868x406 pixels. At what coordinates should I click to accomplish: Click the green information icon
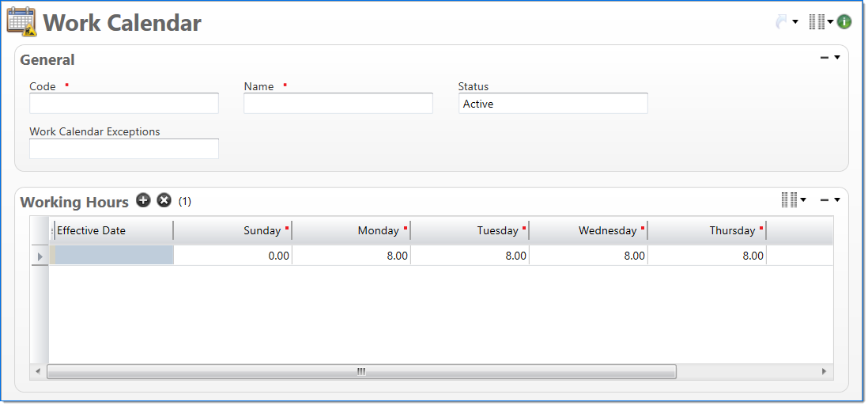tap(844, 22)
